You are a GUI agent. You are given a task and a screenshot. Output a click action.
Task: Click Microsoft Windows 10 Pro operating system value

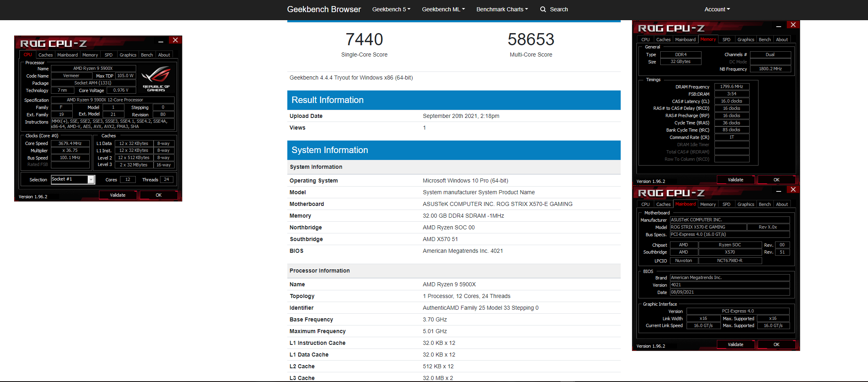[466, 181]
